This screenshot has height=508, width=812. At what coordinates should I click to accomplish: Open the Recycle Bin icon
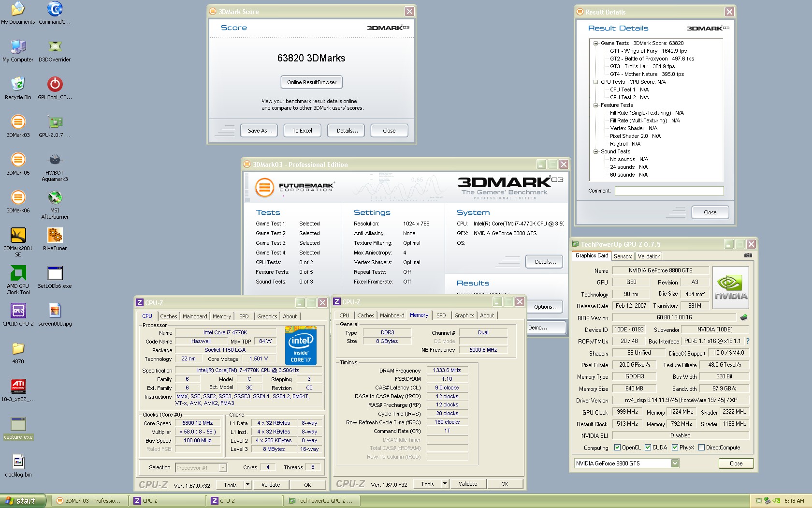pos(18,89)
